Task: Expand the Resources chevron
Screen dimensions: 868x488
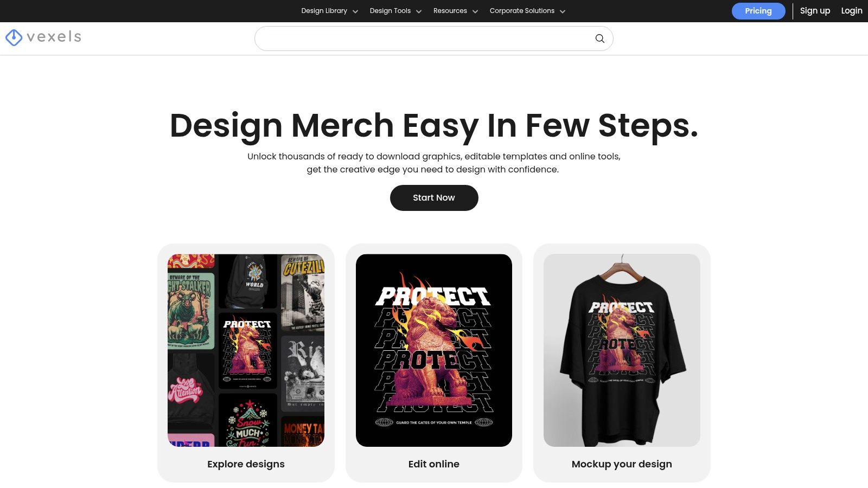Action: click(475, 11)
